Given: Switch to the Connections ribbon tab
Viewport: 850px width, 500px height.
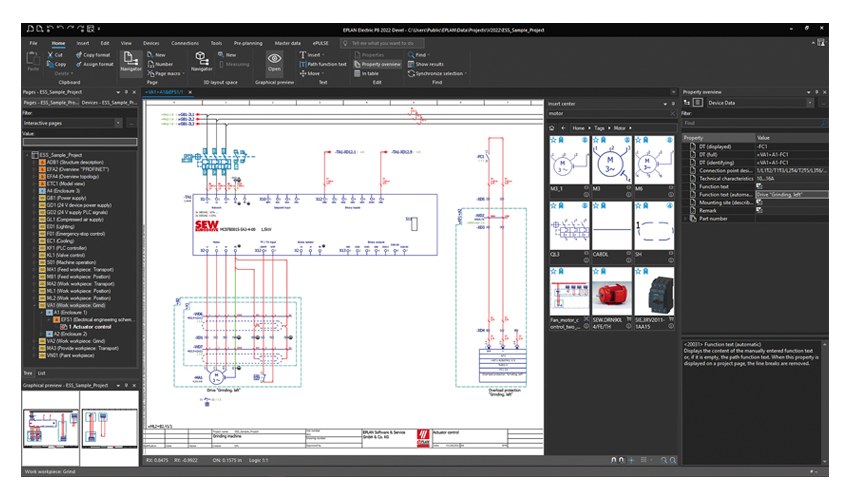Looking at the screenshot, I should 185,43.
